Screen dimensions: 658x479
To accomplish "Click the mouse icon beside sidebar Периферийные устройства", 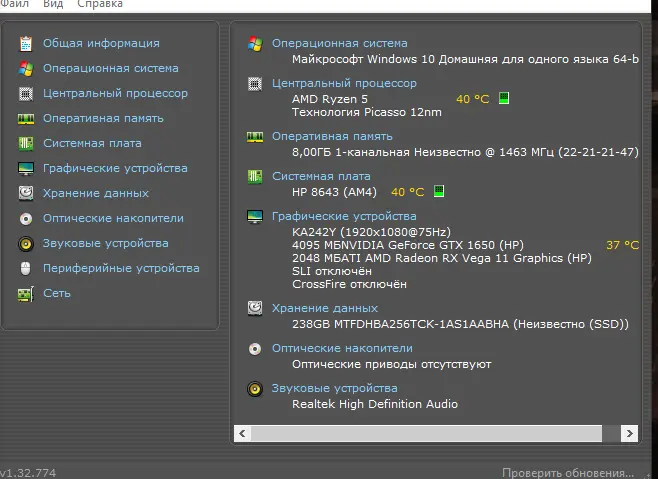I will pos(26,269).
